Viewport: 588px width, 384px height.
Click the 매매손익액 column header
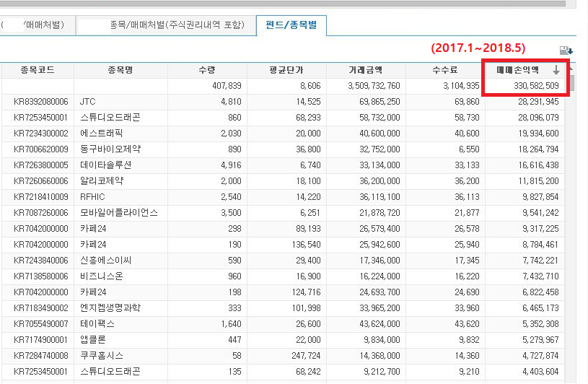coord(518,70)
